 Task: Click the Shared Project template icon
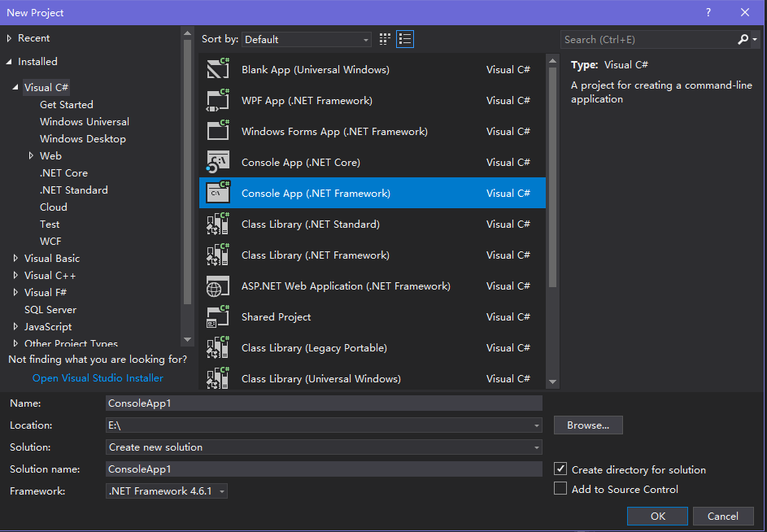tap(218, 316)
